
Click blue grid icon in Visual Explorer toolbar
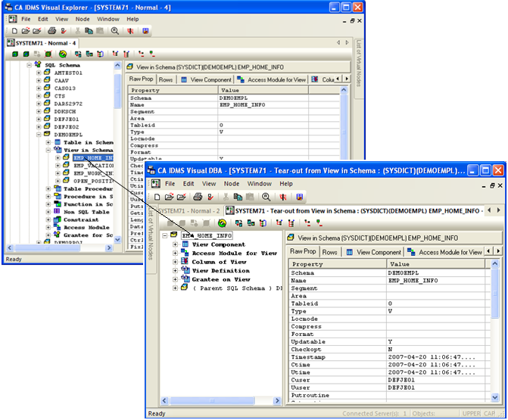[145, 31]
